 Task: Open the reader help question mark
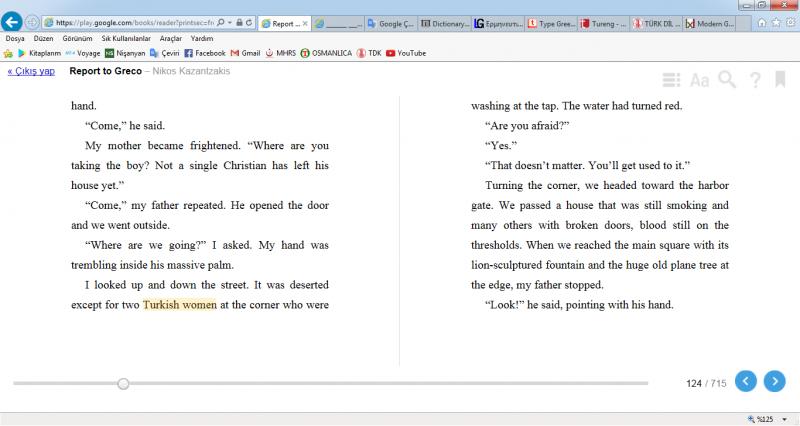coord(755,80)
